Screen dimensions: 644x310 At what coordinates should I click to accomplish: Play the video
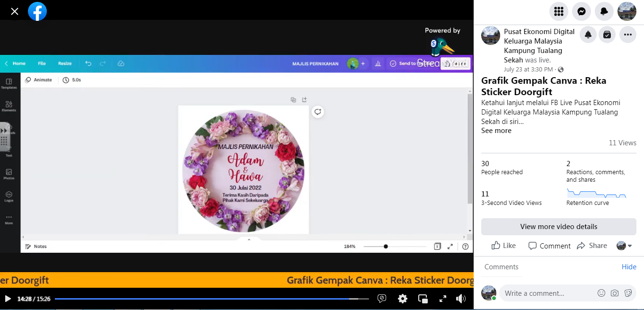[x=8, y=299]
